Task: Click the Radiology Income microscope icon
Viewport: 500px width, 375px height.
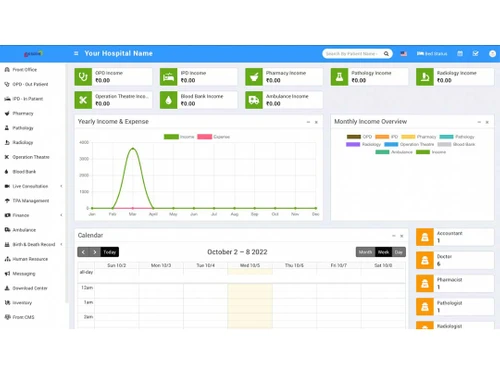Action: (425, 77)
